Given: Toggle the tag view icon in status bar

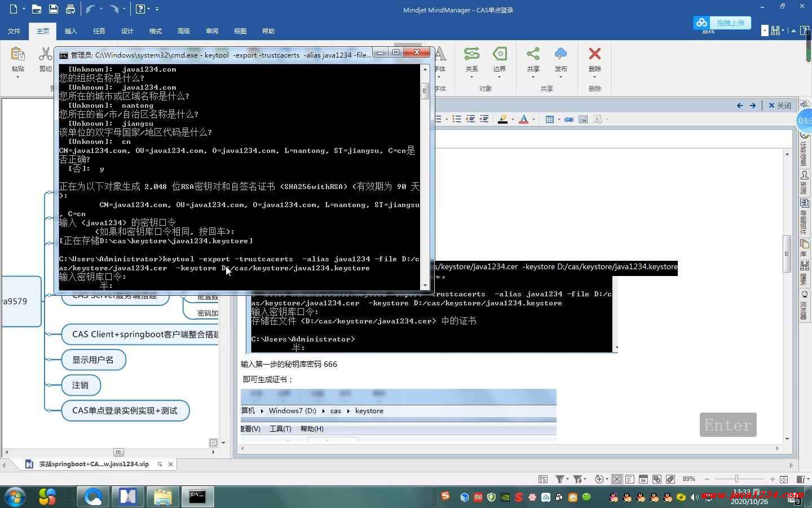Looking at the screenshot, I should (x=670, y=479).
